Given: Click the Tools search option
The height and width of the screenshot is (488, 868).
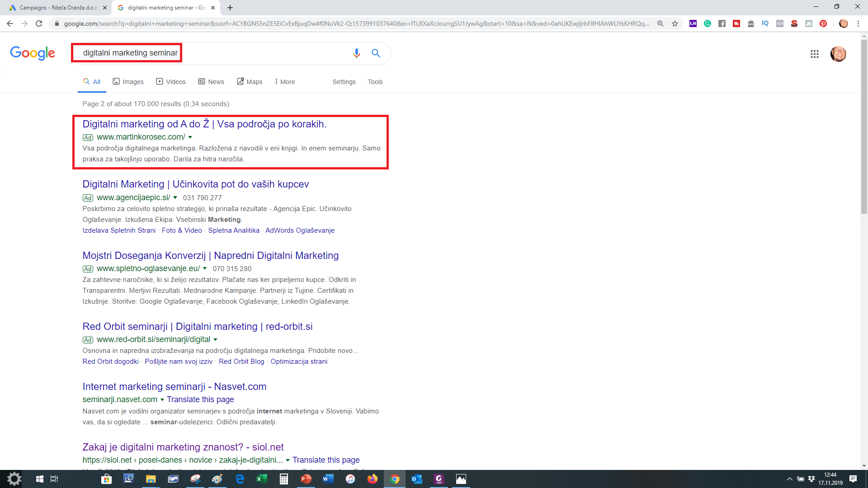Looking at the screenshot, I should (375, 82).
